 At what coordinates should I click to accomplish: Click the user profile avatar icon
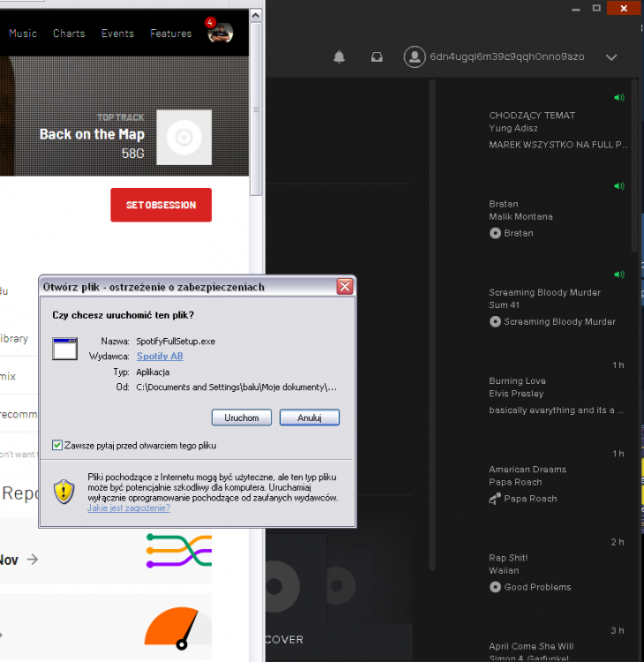[415, 57]
